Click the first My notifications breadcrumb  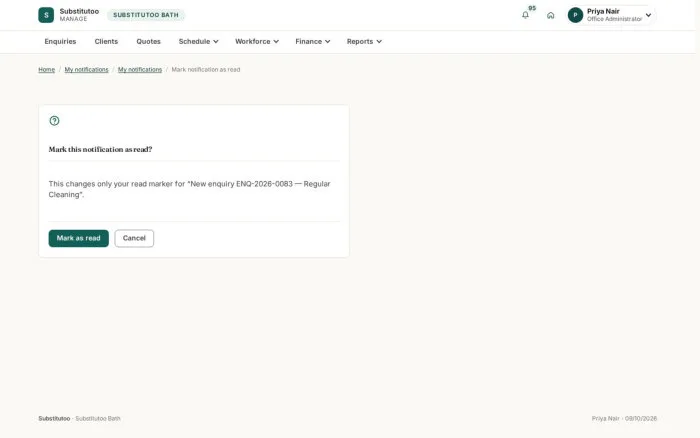[x=87, y=70]
